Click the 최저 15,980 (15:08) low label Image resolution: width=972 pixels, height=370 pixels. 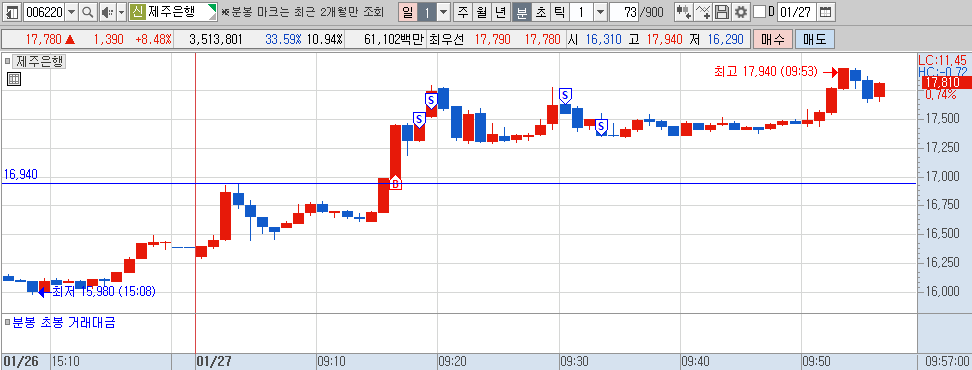coord(103,291)
